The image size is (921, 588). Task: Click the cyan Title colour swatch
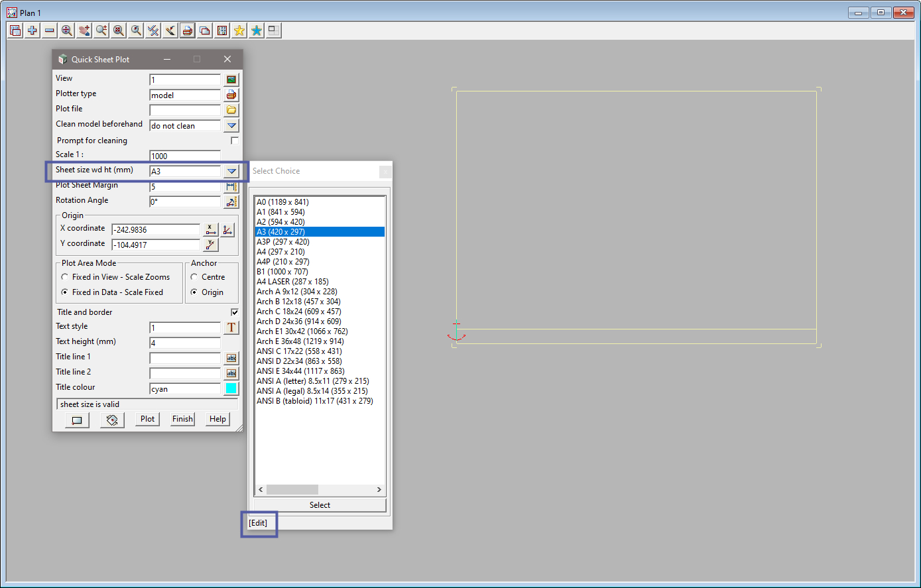[231, 388]
